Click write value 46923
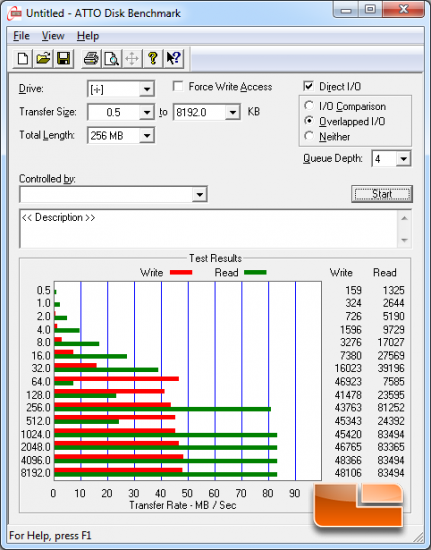Viewport: 431px width, 550px height. [x=348, y=382]
